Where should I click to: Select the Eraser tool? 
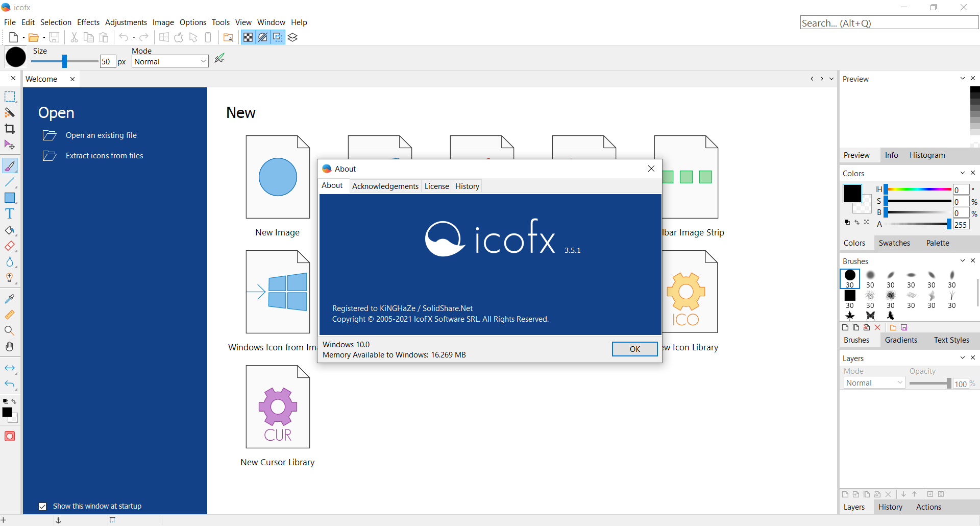pos(10,246)
